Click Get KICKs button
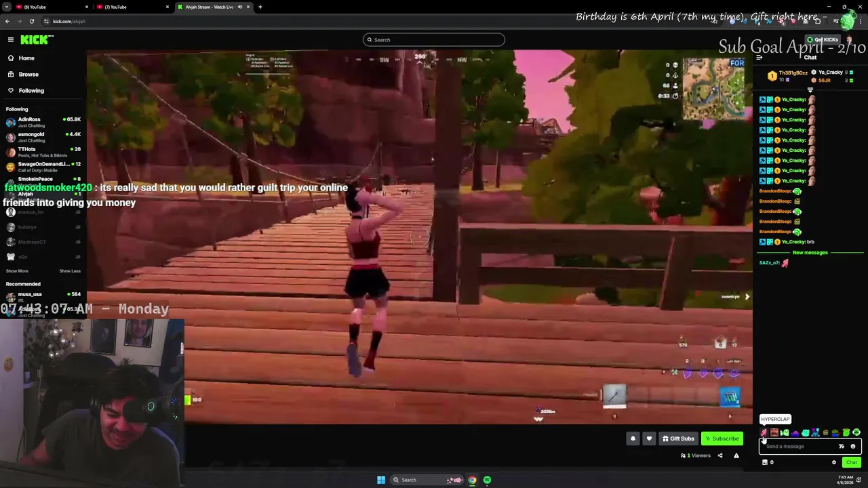868x488 pixels. [x=823, y=40]
